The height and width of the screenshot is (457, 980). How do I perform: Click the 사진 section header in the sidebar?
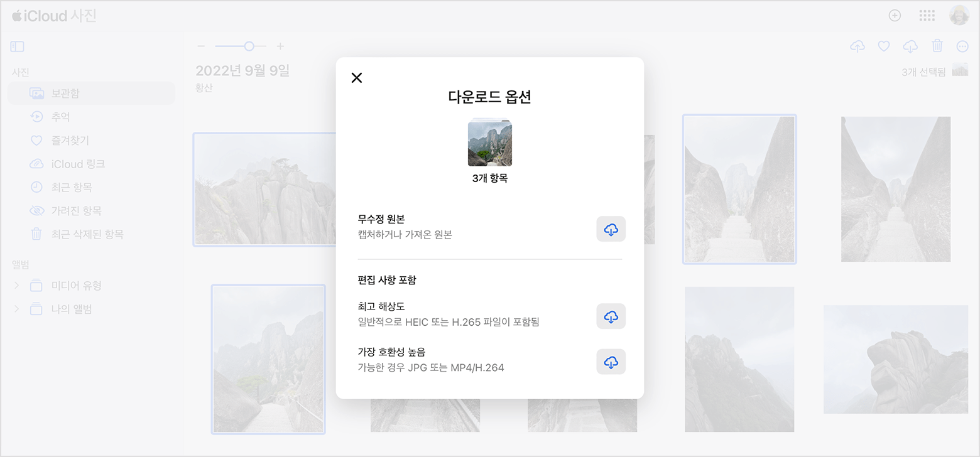click(21, 72)
